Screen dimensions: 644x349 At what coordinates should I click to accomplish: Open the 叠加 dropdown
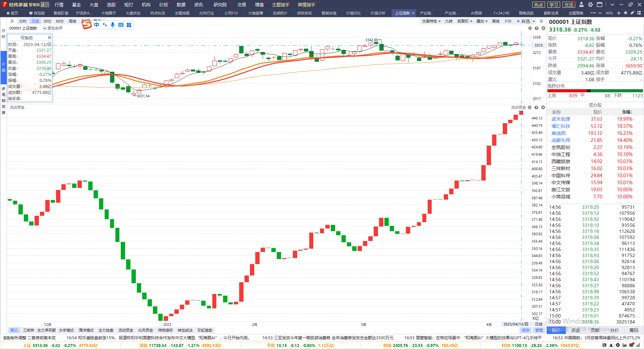(482, 21)
